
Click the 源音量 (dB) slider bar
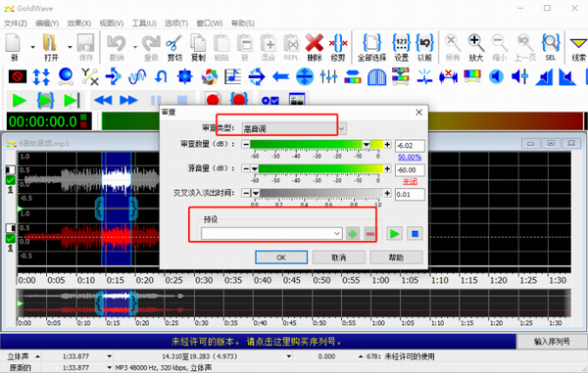pos(317,169)
